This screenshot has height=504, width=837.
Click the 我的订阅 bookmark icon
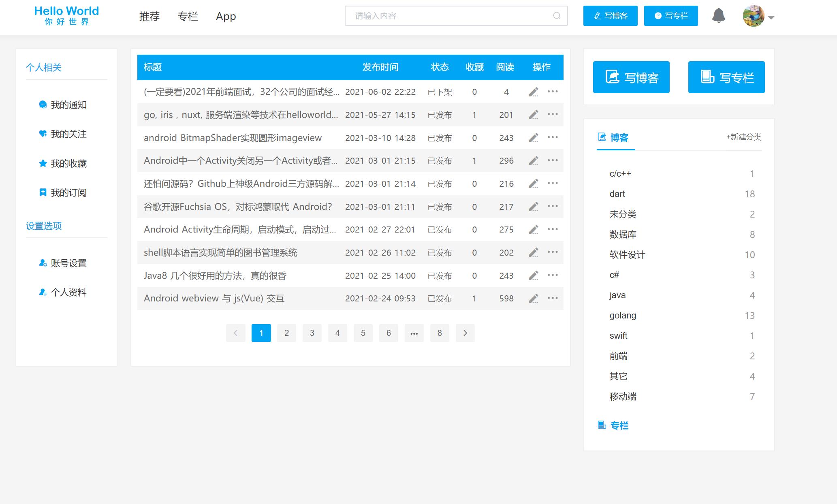tap(43, 192)
